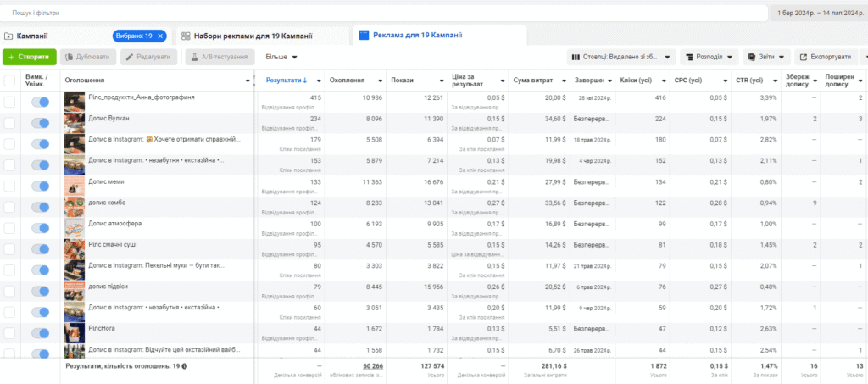Expand the Розподіл breakdown dropdown
The image size is (868, 384).
coord(709,57)
